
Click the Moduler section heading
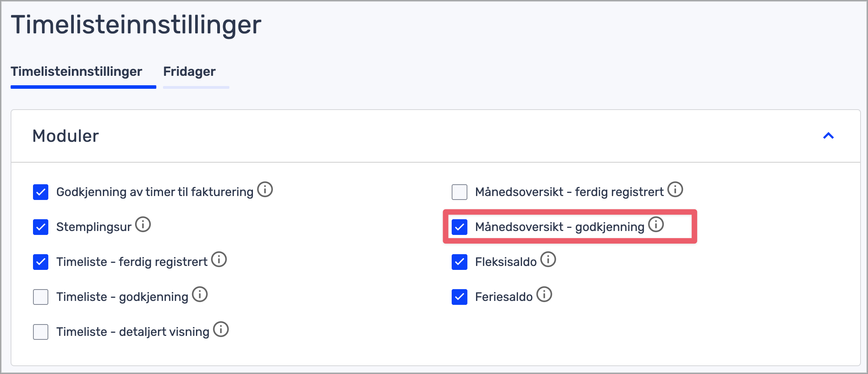pos(66,136)
